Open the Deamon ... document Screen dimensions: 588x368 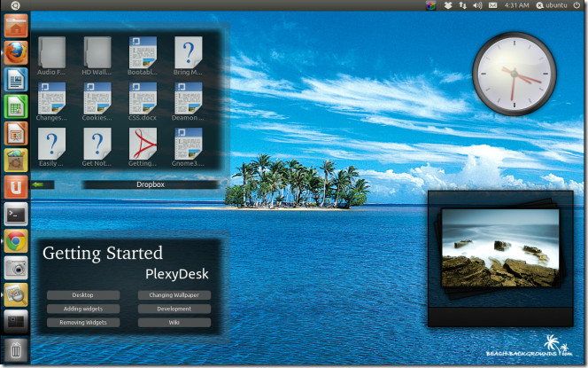click(188, 101)
